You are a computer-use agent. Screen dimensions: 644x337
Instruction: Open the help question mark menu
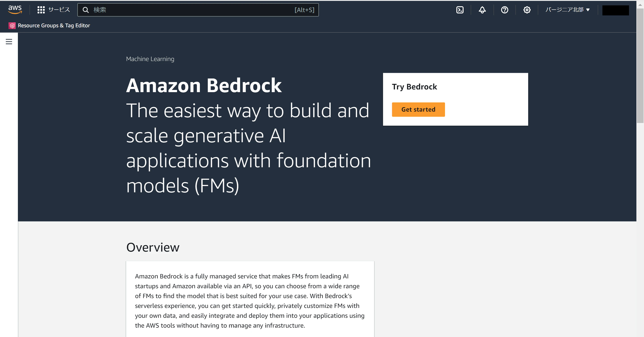point(504,10)
